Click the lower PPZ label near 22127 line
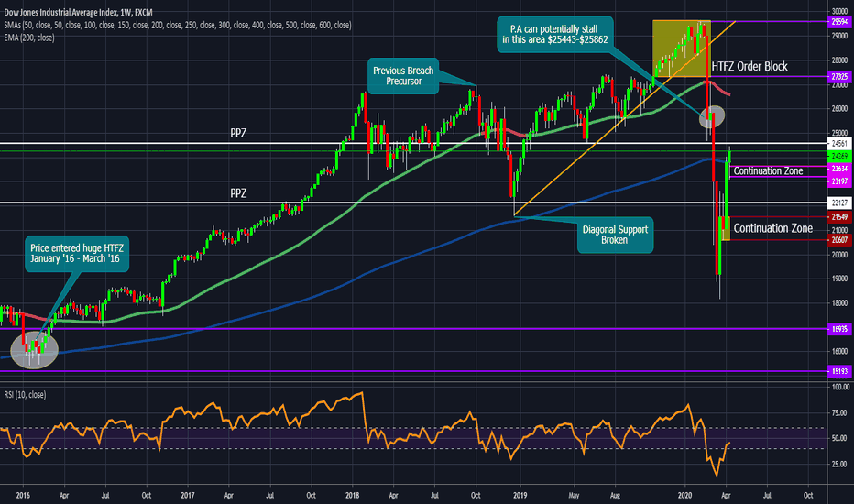 point(238,192)
